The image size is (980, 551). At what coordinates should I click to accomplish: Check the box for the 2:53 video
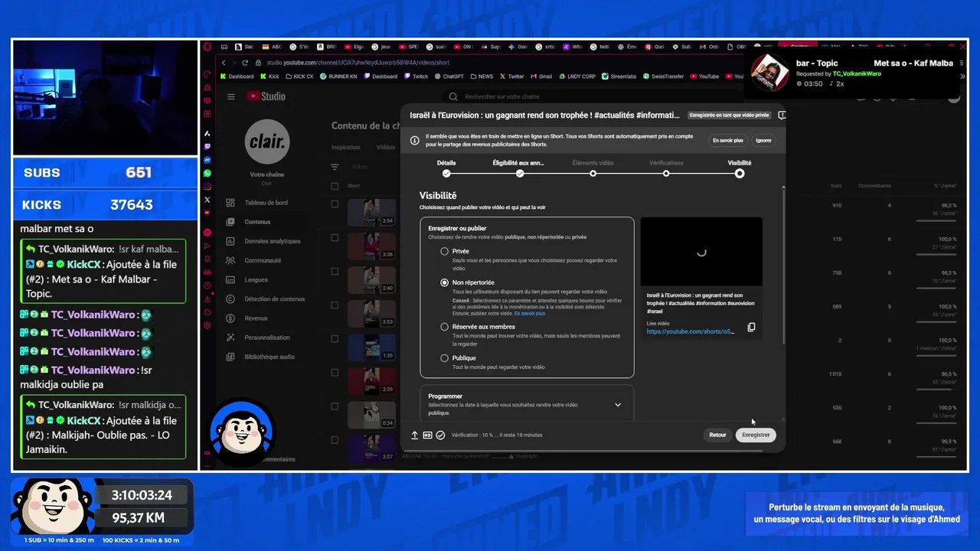click(335, 305)
